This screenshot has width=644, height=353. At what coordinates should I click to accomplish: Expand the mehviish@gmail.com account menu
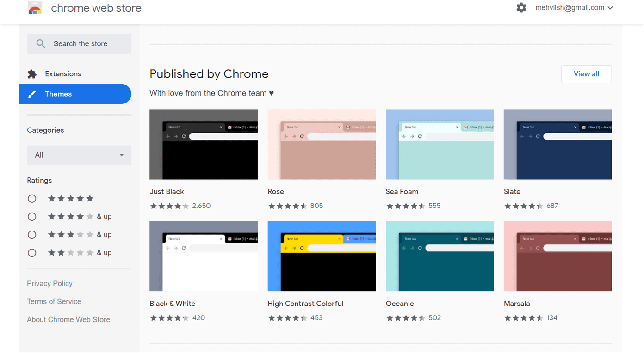click(574, 8)
